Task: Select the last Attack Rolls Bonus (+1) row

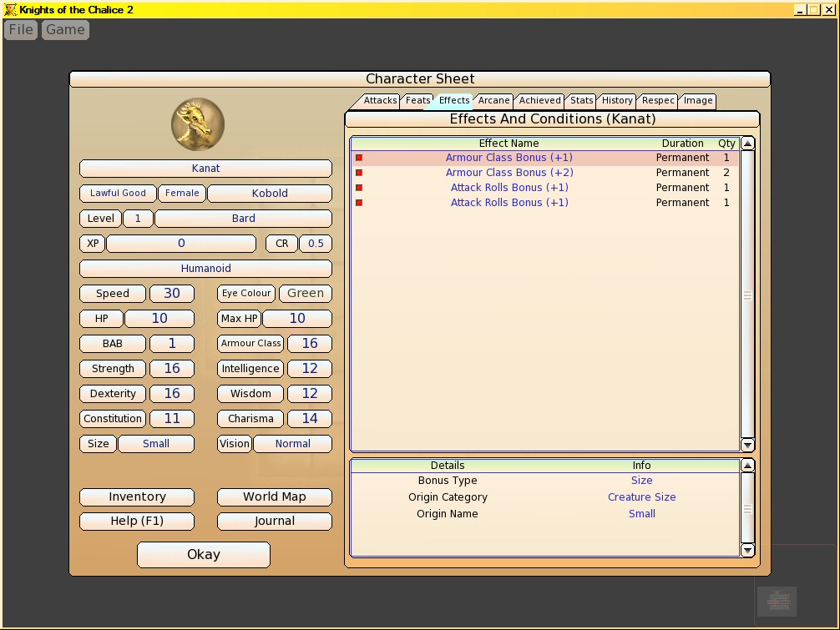Action: click(545, 203)
